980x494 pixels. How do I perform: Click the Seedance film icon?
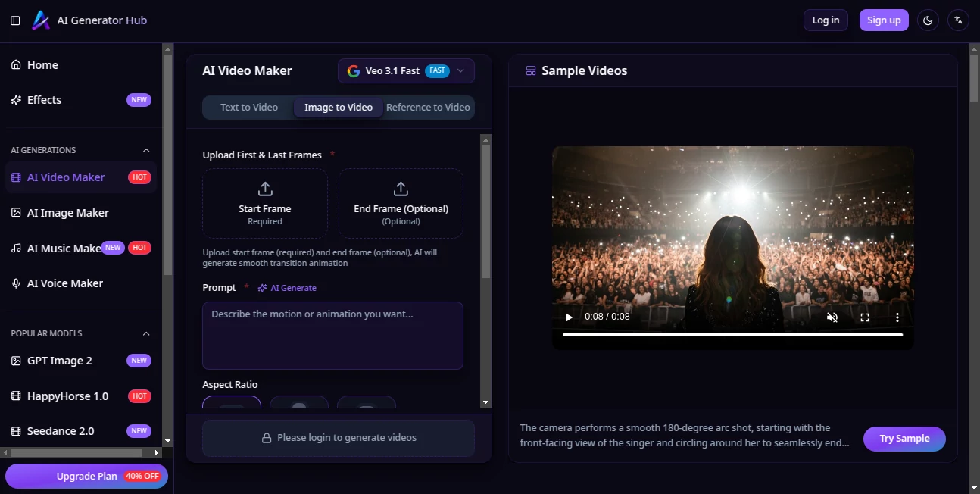[16, 431]
